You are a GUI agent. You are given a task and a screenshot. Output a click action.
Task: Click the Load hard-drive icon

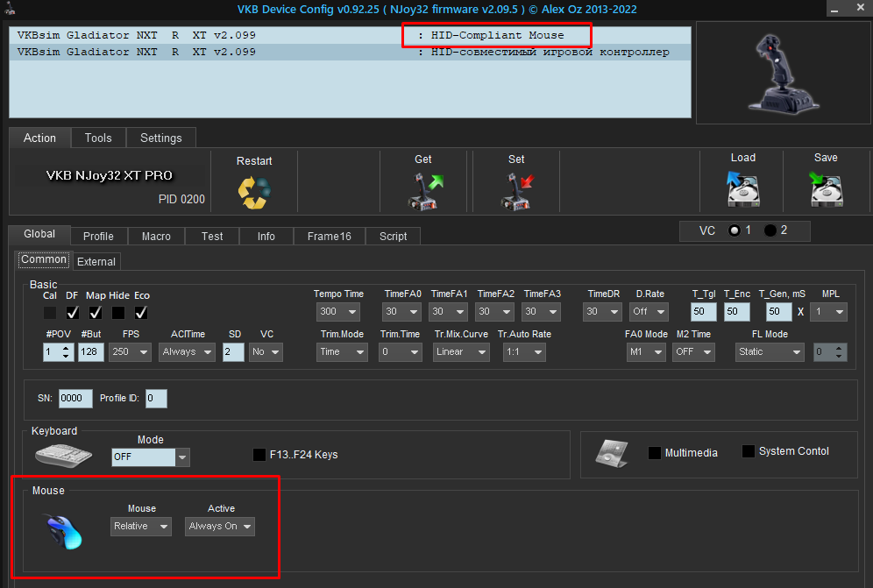[743, 188]
